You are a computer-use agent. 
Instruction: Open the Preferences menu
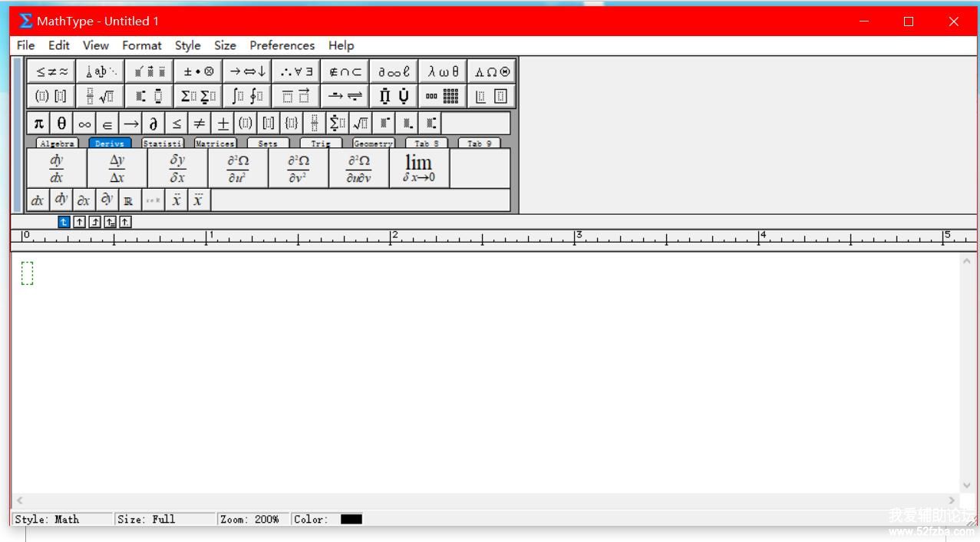coord(282,45)
